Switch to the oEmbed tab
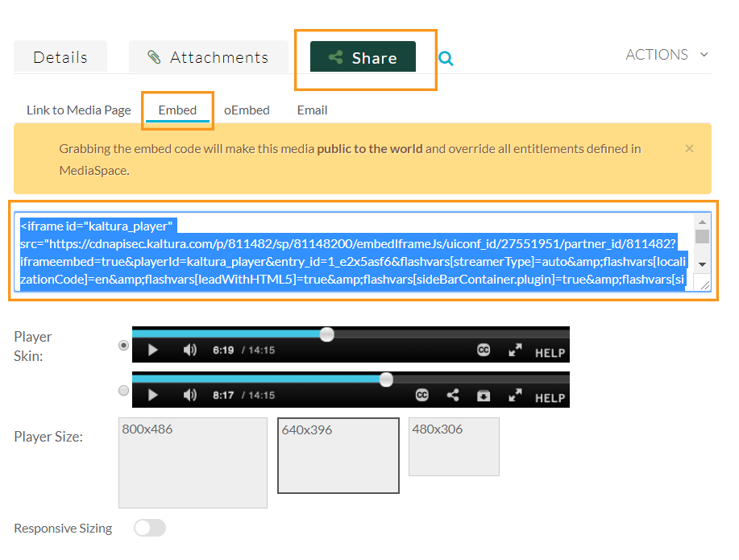Image resolution: width=739 pixels, height=560 pixels. click(x=247, y=110)
